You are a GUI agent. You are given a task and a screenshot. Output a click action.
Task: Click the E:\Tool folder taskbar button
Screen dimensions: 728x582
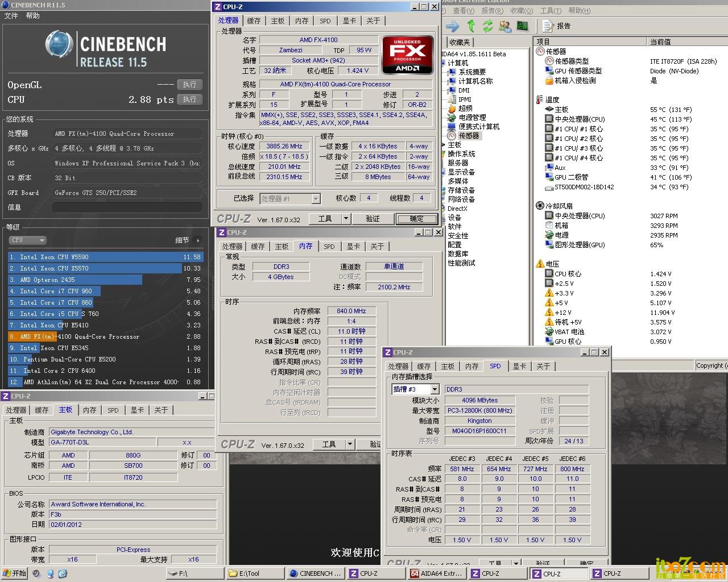[x=255, y=573]
